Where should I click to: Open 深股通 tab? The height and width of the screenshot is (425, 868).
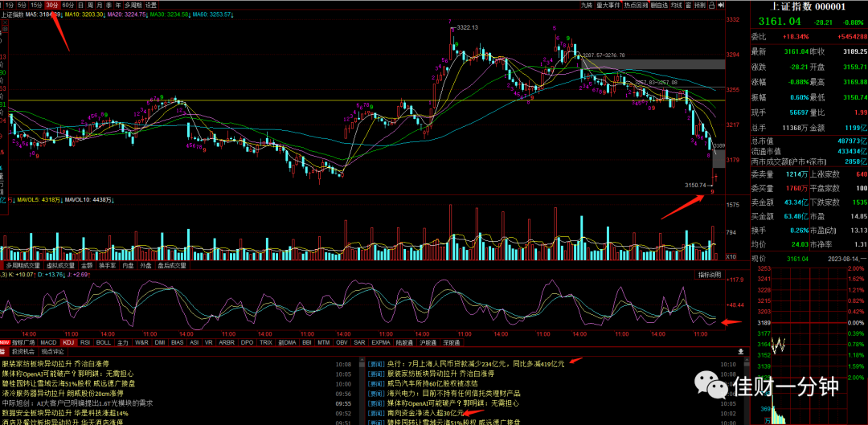[452, 342]
